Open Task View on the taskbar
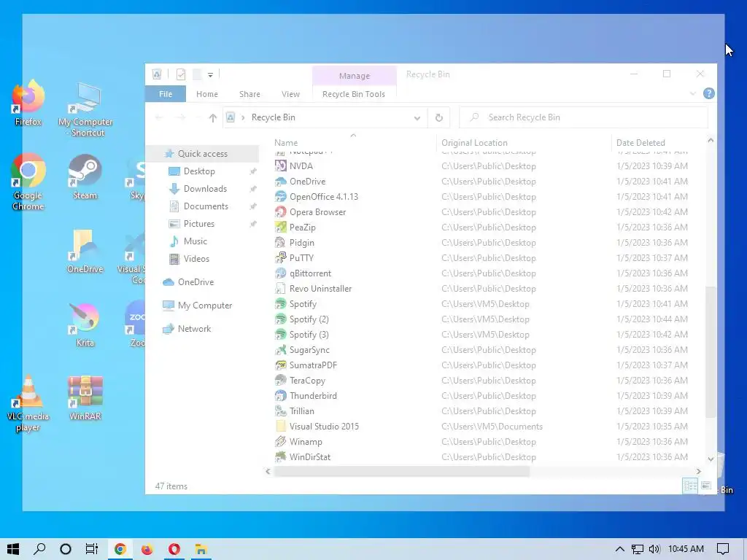The height and width of the screenshot is (560, 747). 91,549
